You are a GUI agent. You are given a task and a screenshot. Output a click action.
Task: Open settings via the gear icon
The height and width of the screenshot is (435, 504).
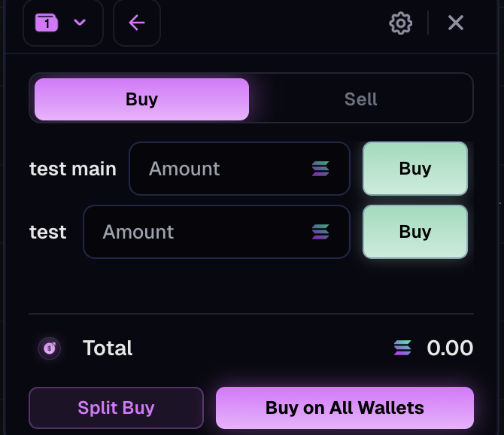(x=400, y=23)
